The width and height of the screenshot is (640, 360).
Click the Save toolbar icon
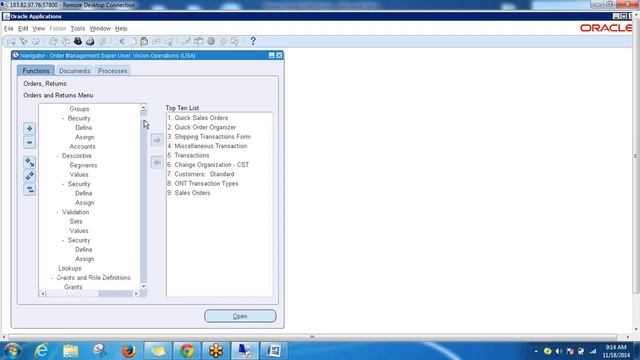pyautogui.click(x=53, y=41)
